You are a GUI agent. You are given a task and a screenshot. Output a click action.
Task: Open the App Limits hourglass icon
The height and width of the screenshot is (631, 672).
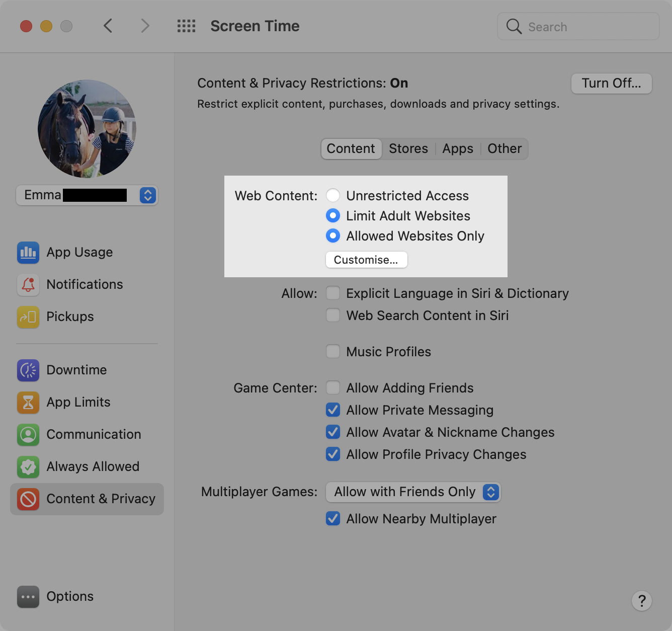click(x=28, y=402)
